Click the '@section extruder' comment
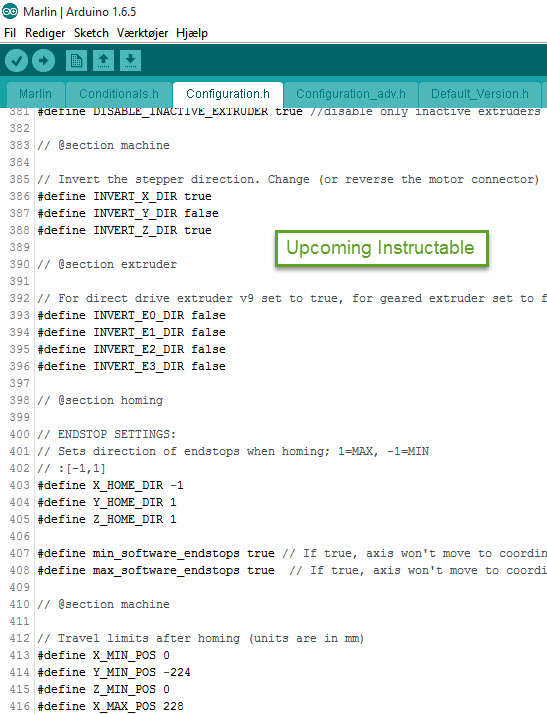547x714 pixels. (107, 264)
